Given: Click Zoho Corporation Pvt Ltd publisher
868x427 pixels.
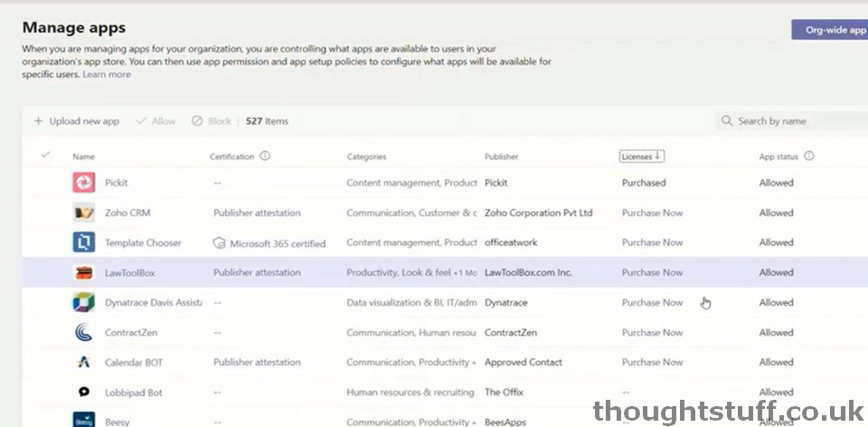Looking at the screenshot, I should pyautogui.click(x=539, y=213).
